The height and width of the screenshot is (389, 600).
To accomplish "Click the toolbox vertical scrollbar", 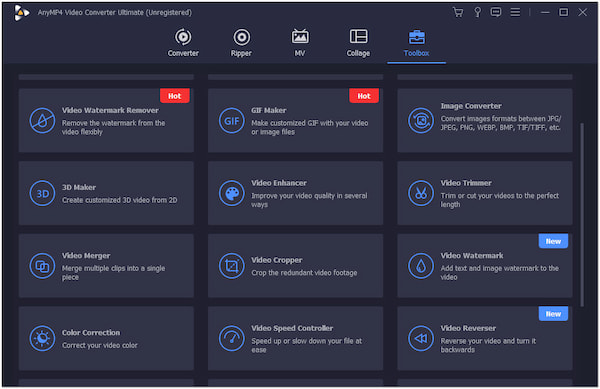I will click(582, 215).
